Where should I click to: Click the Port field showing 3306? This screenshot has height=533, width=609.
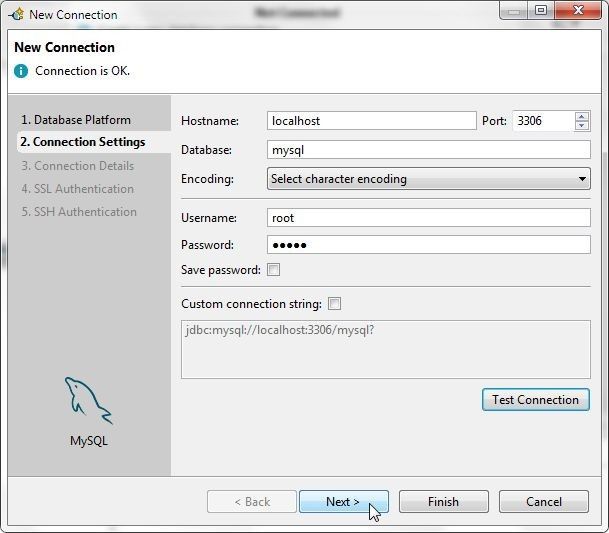(x=543, y=121)
